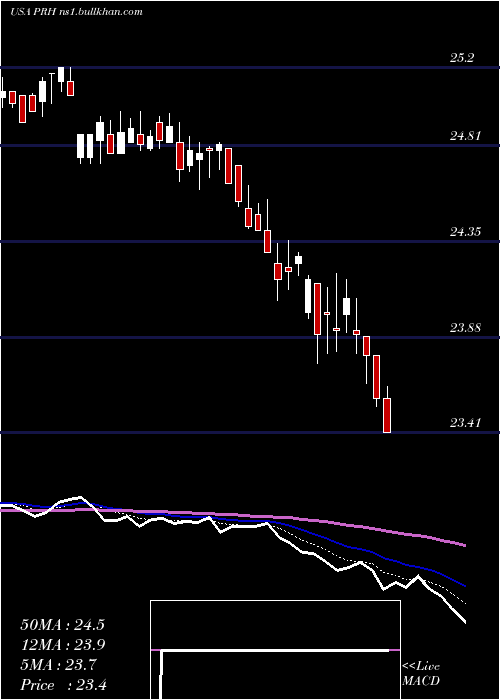Click the 5MA : 23.7 readout
The width and height of the screenshot is (500, 700).
[58, 665]
